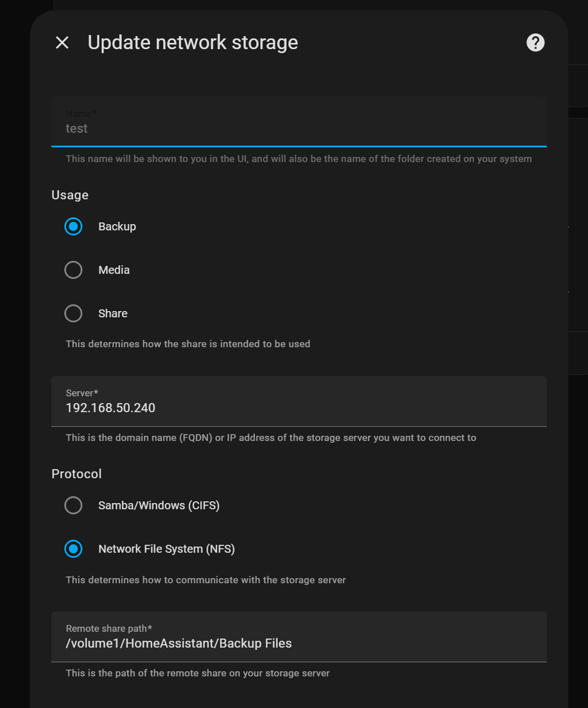Image resolution: width=588 pixels, height=708 pixels.
Task: Click the Network File System (NFS) label
Action: 166,549
